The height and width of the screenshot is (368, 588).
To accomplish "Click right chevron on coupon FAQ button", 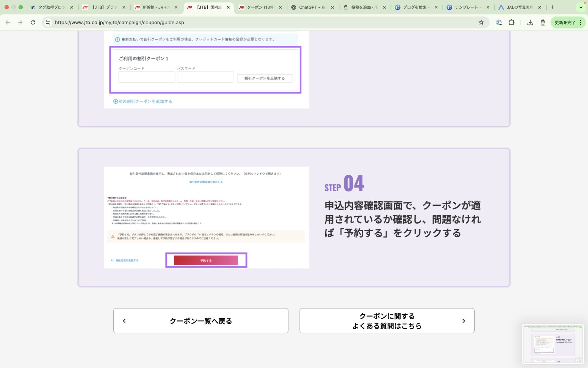I will (x=464, y=321).
